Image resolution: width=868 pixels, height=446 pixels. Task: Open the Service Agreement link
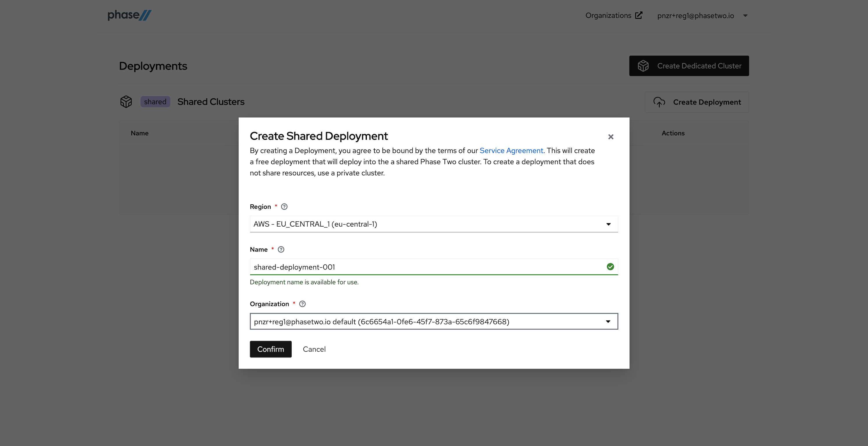pos(511,150)
